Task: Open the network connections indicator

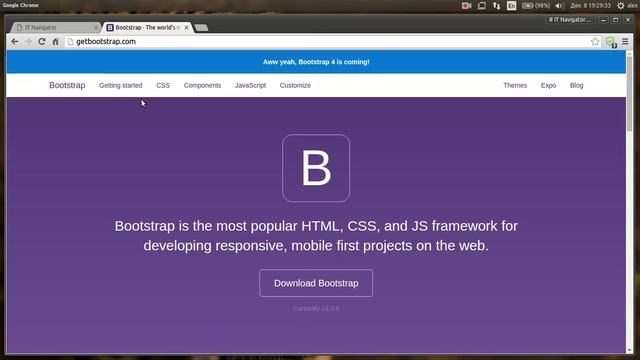Action: pyautogui.click(x=496, y=6)
